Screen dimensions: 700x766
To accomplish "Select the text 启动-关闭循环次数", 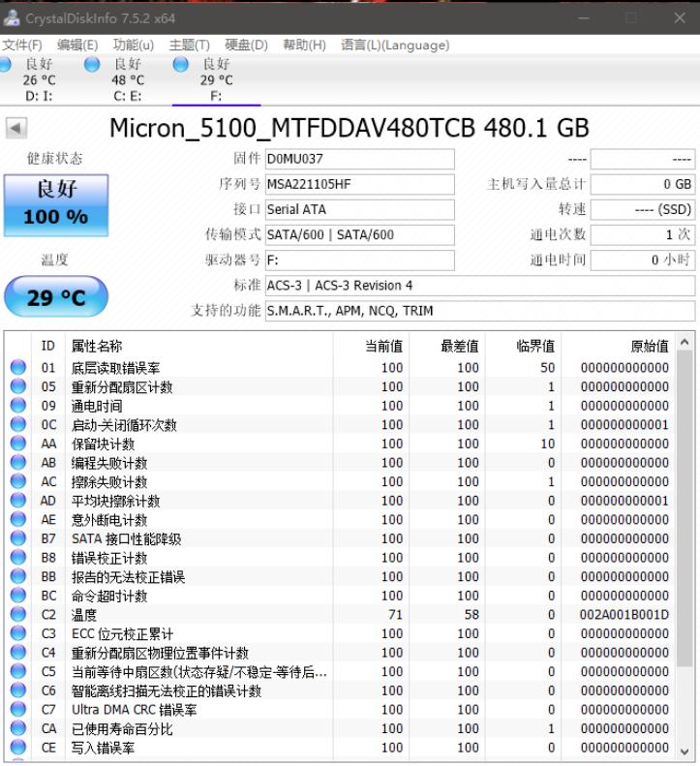I will (124, 425).
